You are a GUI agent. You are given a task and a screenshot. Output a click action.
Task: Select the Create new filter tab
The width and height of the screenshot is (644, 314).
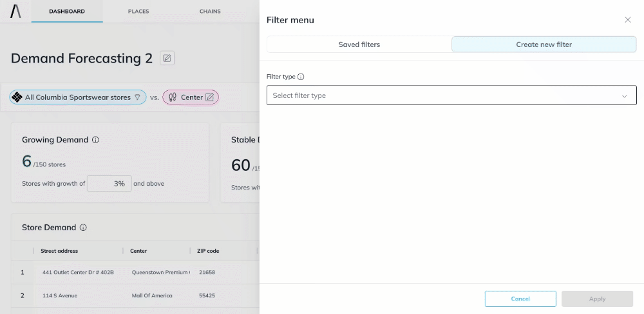pyautogui.click(x=544, y=44)
